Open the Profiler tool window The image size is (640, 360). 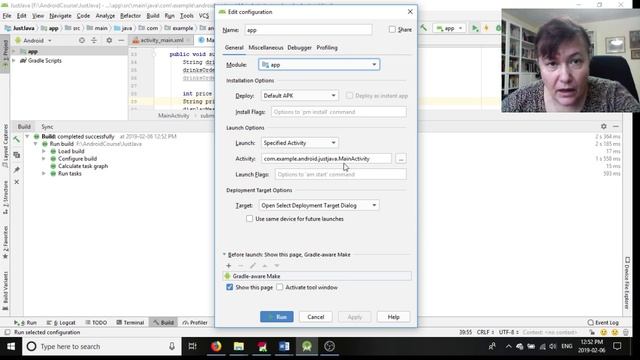point(195,322)
